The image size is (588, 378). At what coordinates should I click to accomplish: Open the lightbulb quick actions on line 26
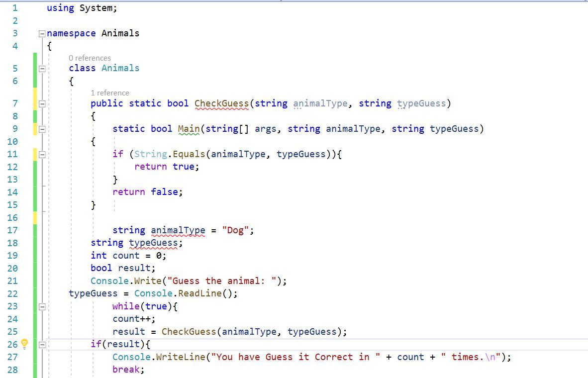click(x=24, y=344)
